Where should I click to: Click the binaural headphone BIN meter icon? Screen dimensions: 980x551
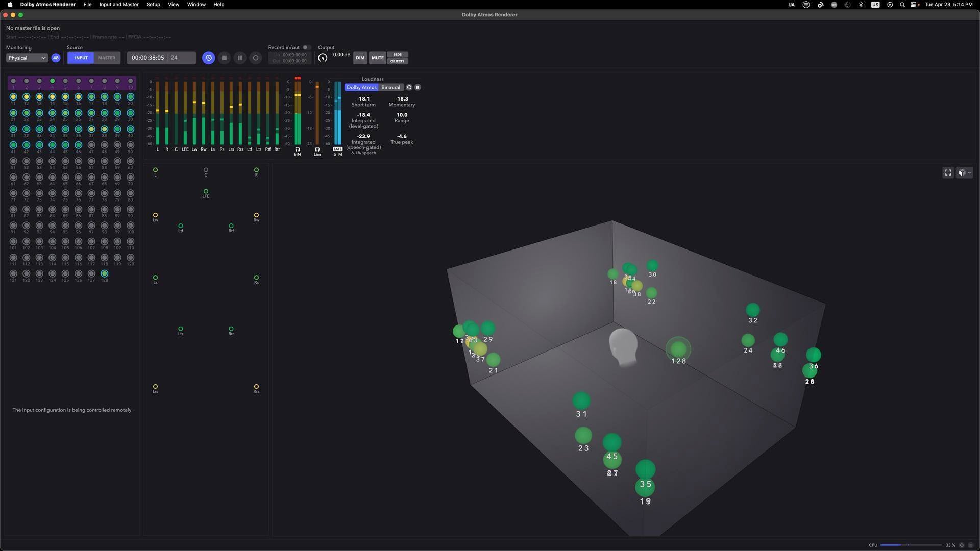tap(297, 149)
